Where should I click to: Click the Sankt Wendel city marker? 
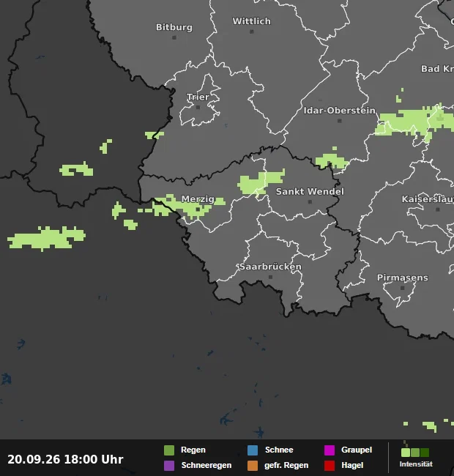310,201
